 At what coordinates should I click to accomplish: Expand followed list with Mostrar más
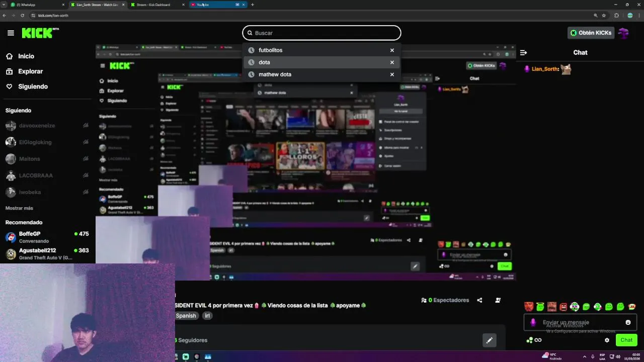pos(19,208)
